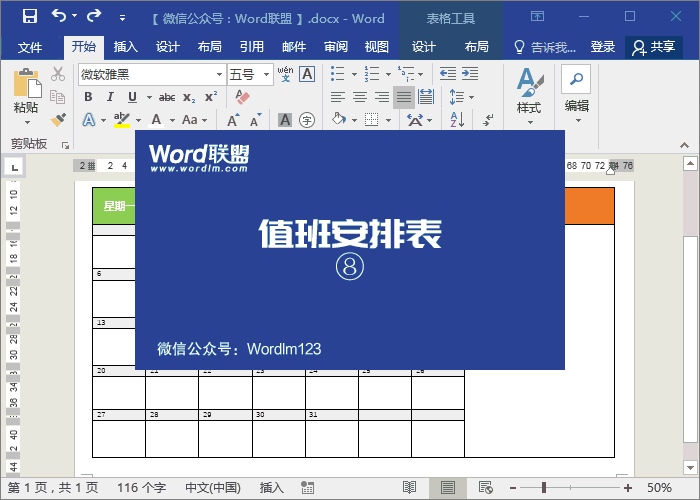The image size is (700, 500).
Task: Toggle italic formatting
Action: 110,97
